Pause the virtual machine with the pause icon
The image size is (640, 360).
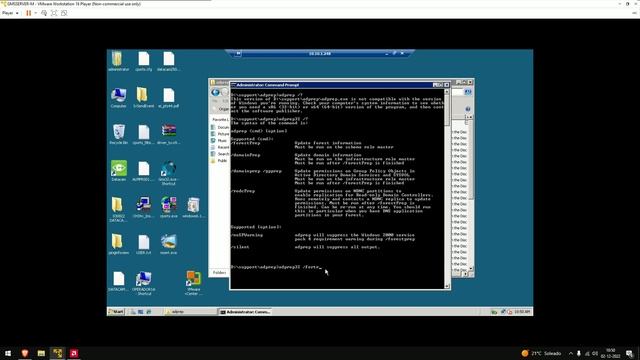click(x=29, y=13)
